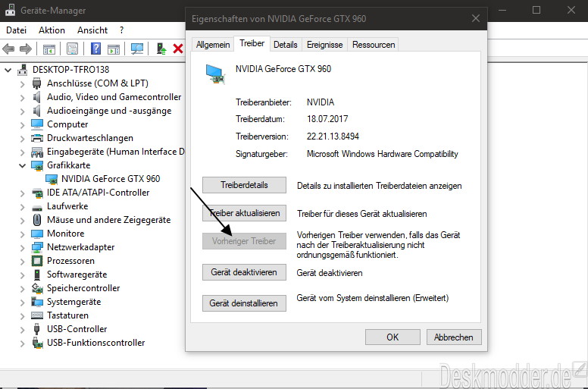Click the scan for hardware changes monitor icon
Screen dimensions: 588x389
click(x=137, y=49)
